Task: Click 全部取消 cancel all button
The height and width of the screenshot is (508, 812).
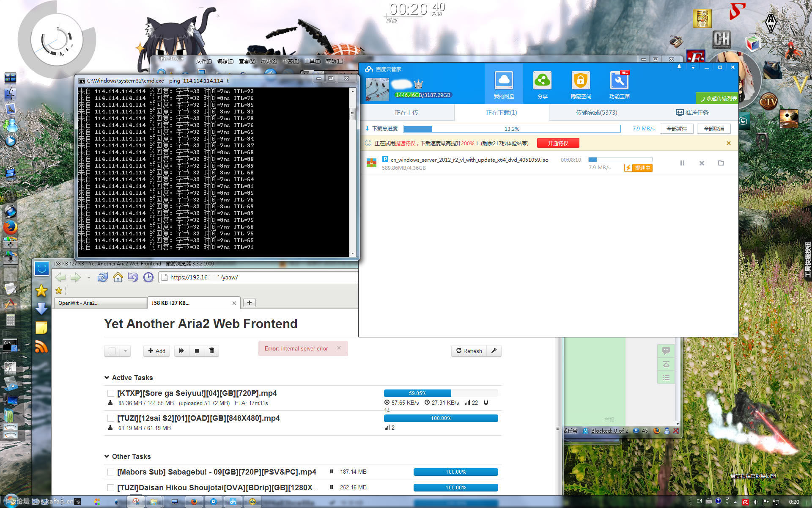Action: tap(713, 129)
